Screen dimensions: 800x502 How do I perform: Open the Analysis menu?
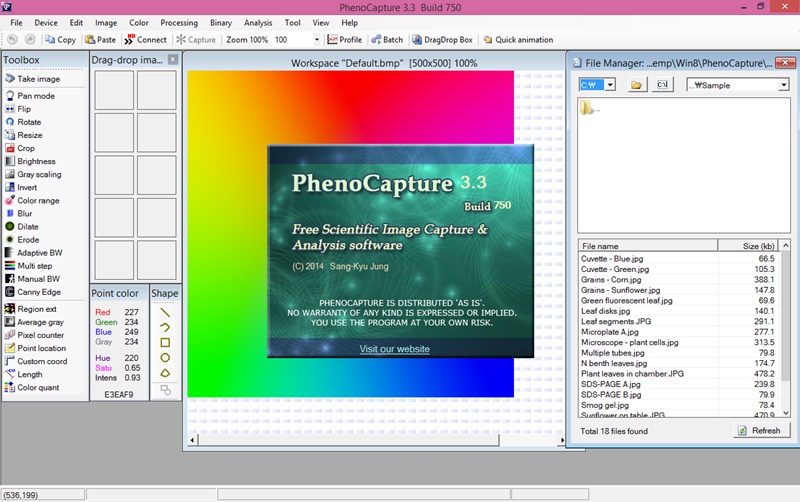point(258,22)
